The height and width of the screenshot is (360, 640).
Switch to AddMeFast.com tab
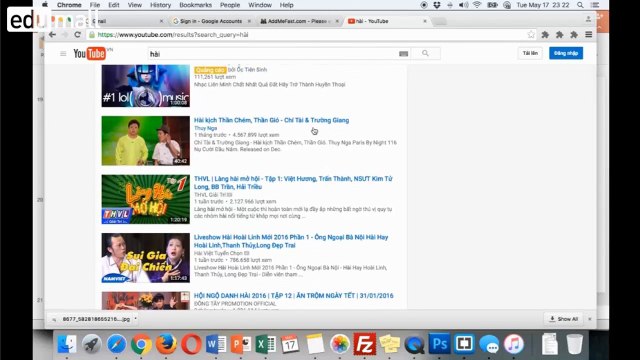click(x=299, y=21)
